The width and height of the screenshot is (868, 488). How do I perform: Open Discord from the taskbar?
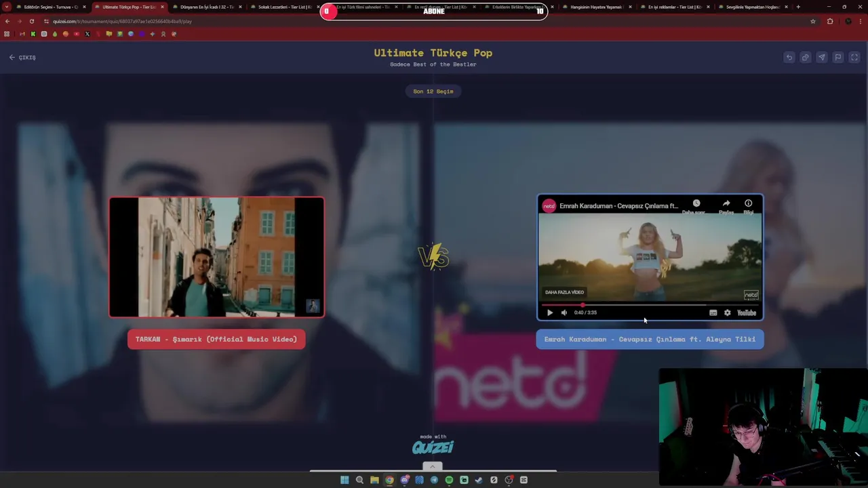404,480
